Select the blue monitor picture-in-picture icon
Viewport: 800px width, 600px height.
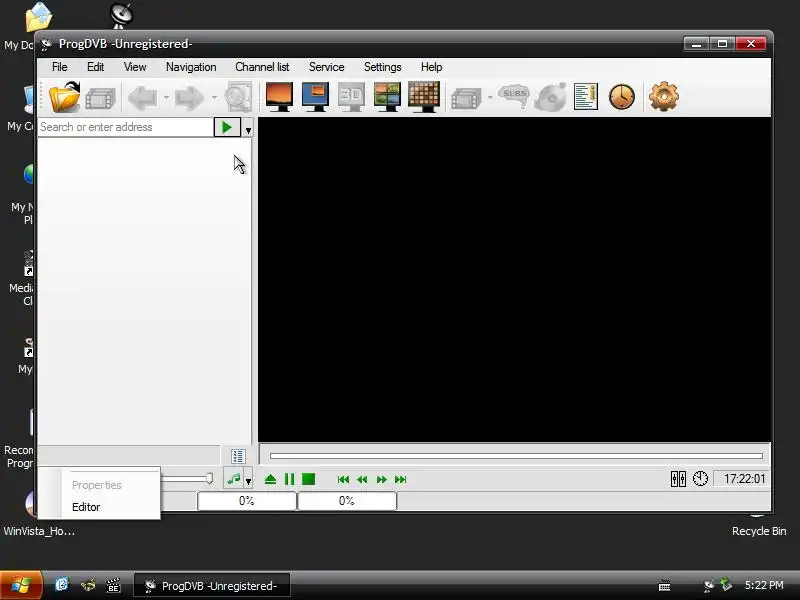tap(315, 96)
